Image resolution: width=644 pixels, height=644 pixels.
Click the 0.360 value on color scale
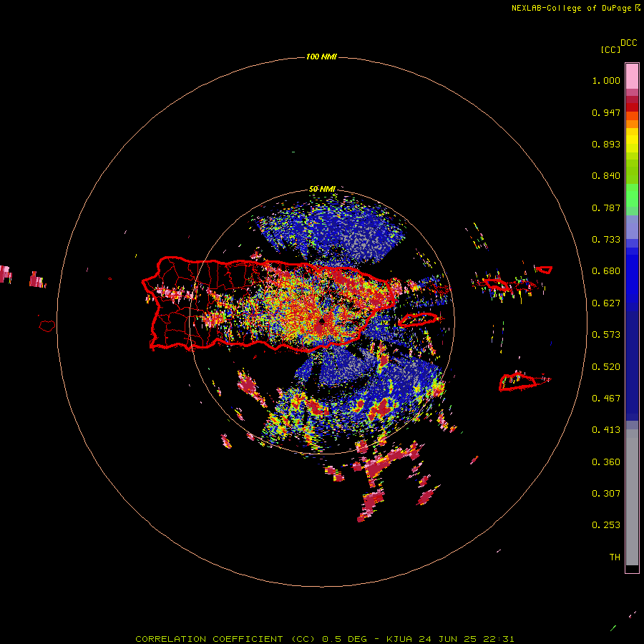click(x=606, y=462)
